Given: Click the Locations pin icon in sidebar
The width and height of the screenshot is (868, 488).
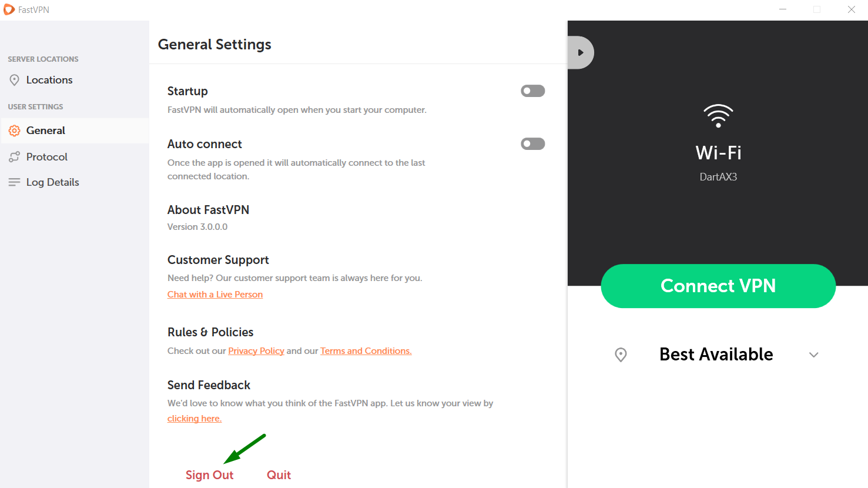Looking at the screenshot, I should (x=15, y=80).
